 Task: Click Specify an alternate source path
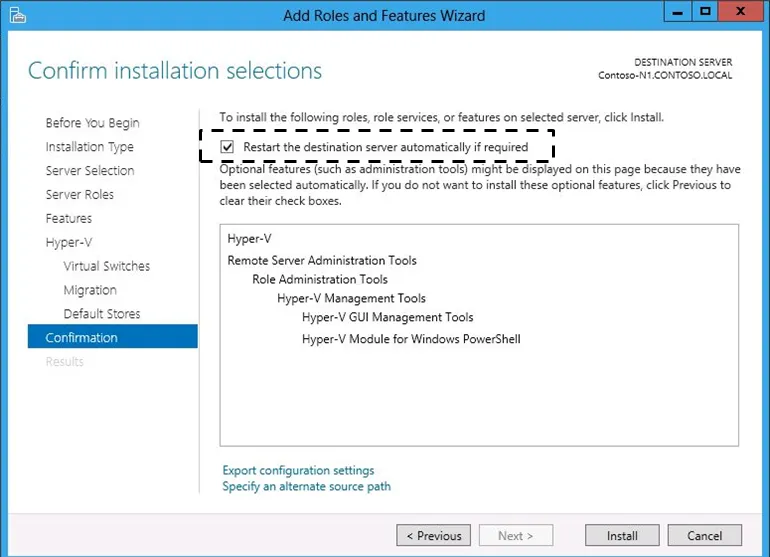pyautogui.click(x=306, y=486)
